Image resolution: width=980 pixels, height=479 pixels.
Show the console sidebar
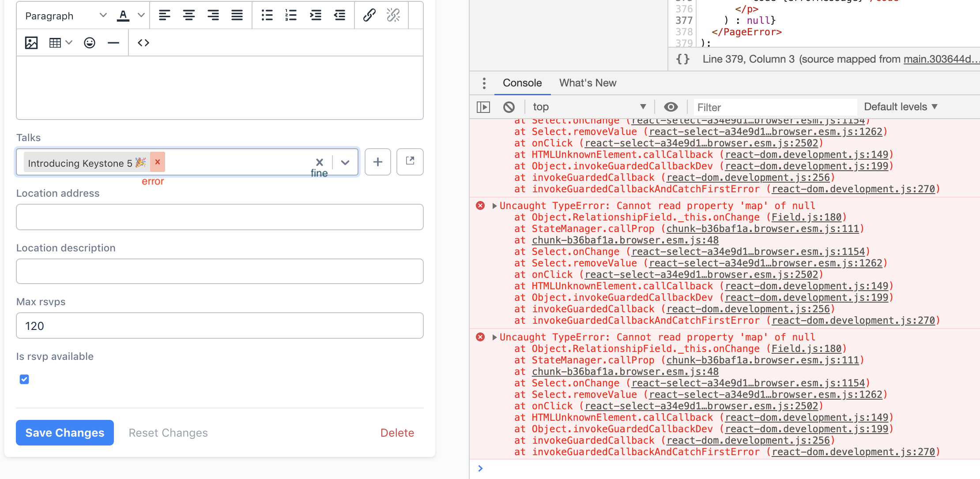tap(484, 107)
